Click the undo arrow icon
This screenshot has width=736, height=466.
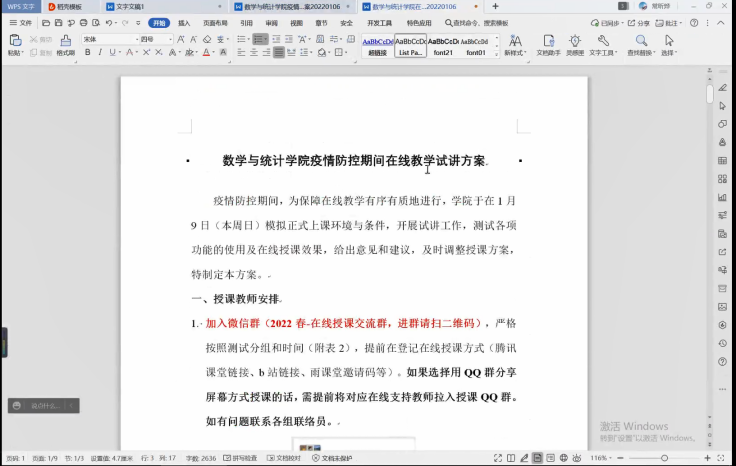tap(109, 22)
